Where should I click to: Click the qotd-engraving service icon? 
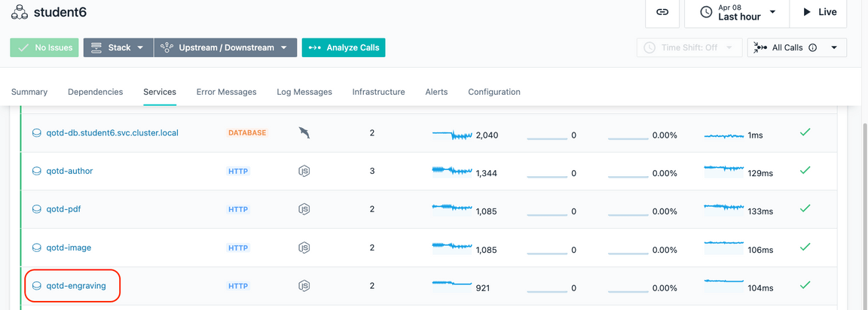tap(37, 286)
